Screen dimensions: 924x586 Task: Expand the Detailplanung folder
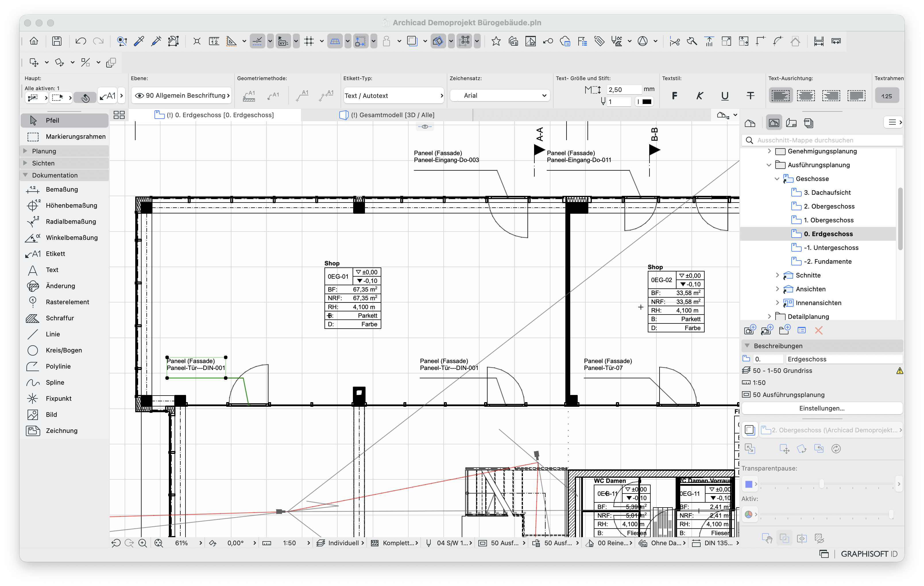pyautogui.click(x=769, y=317)
